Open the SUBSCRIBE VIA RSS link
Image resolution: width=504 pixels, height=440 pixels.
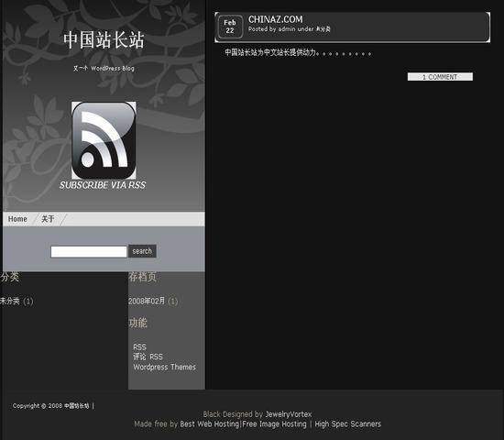coord(103,185)
